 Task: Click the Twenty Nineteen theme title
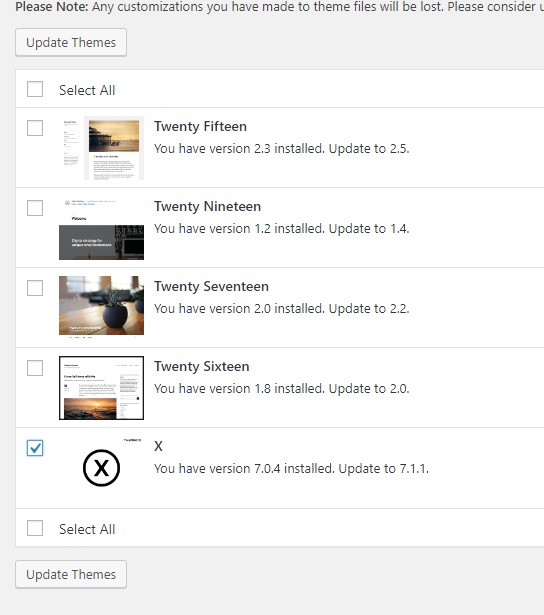coord(207,207)
